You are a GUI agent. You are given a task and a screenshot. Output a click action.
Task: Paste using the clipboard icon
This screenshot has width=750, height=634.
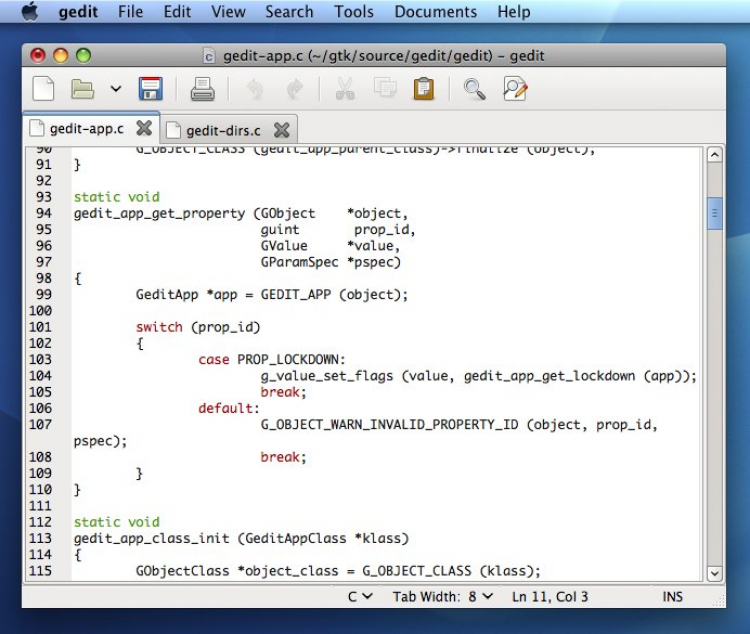click(424, 89)
